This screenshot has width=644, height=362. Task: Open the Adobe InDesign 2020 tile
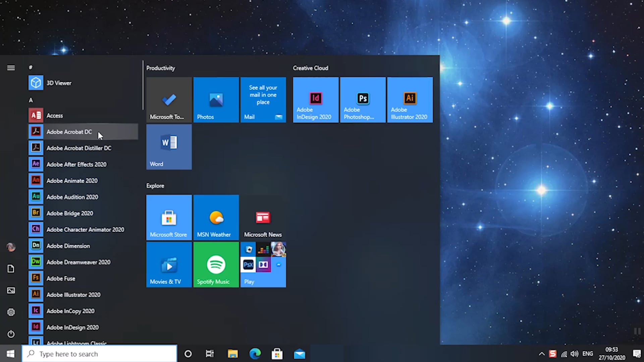315,100
